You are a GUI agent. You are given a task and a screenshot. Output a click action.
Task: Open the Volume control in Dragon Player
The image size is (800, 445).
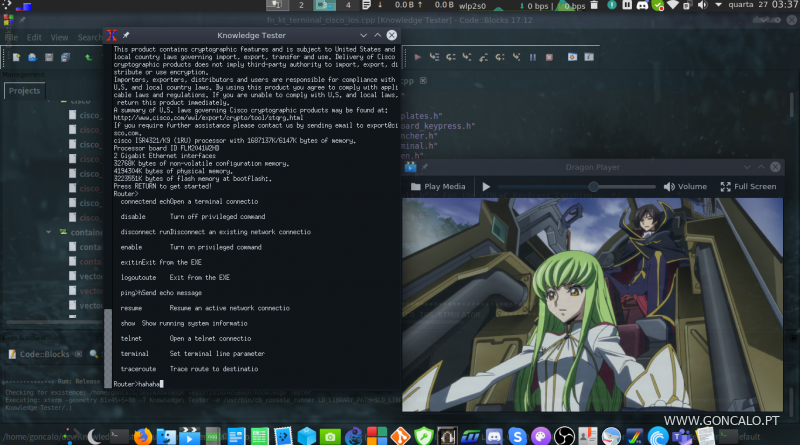(684, 186)
